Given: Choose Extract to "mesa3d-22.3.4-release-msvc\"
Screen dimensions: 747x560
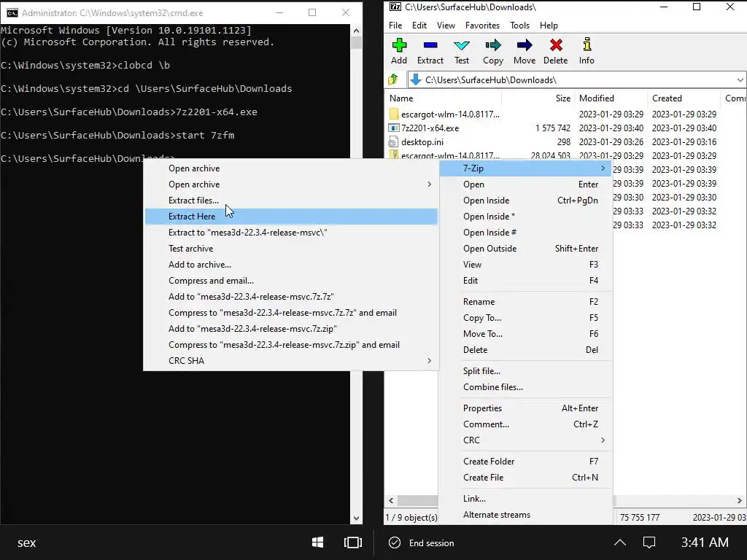Looking at the screenshot, I should (x=290, y=233).
